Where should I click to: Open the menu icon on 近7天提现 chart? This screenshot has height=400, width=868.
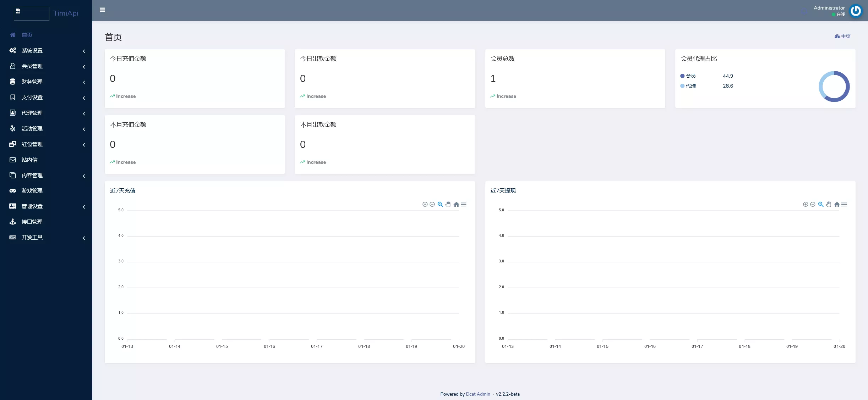[844, 204]
